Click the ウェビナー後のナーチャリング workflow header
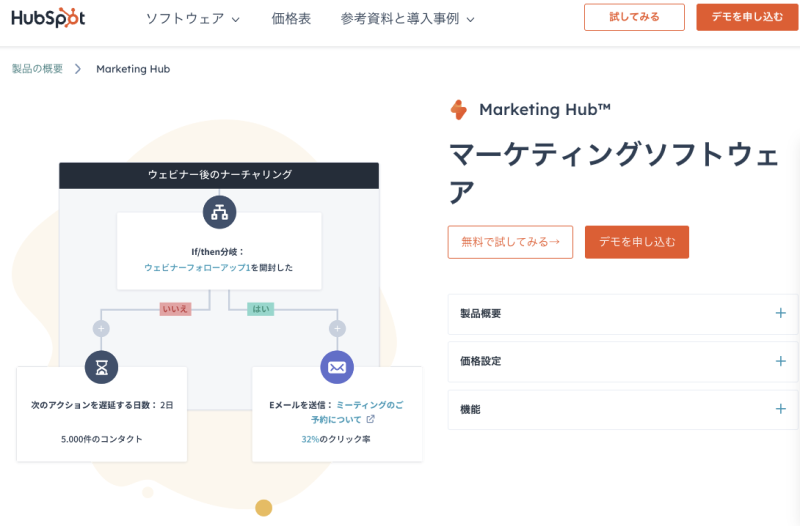Viewport: 800px width, 526px height. pos(219,176)
